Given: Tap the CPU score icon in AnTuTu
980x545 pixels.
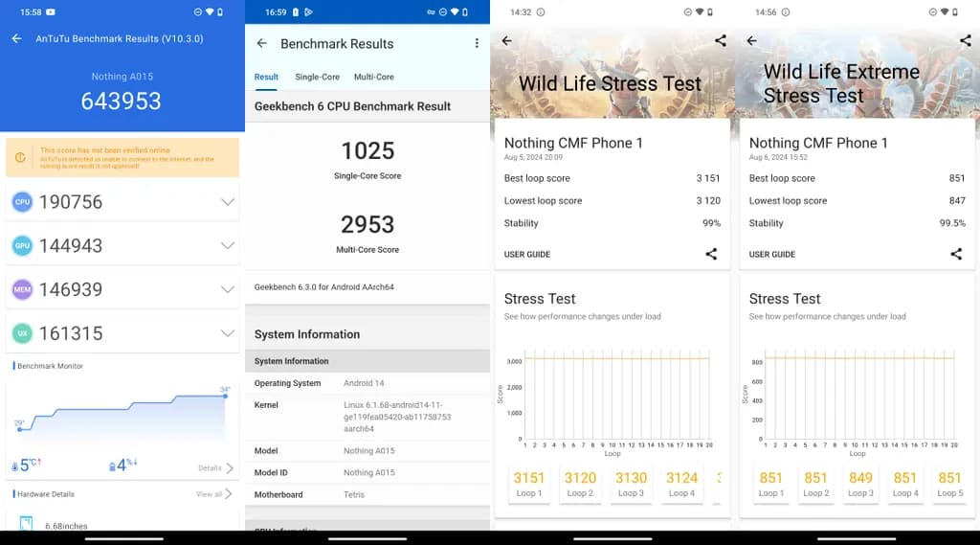Looking at the screenshot, I should click(x=22, y=202).
